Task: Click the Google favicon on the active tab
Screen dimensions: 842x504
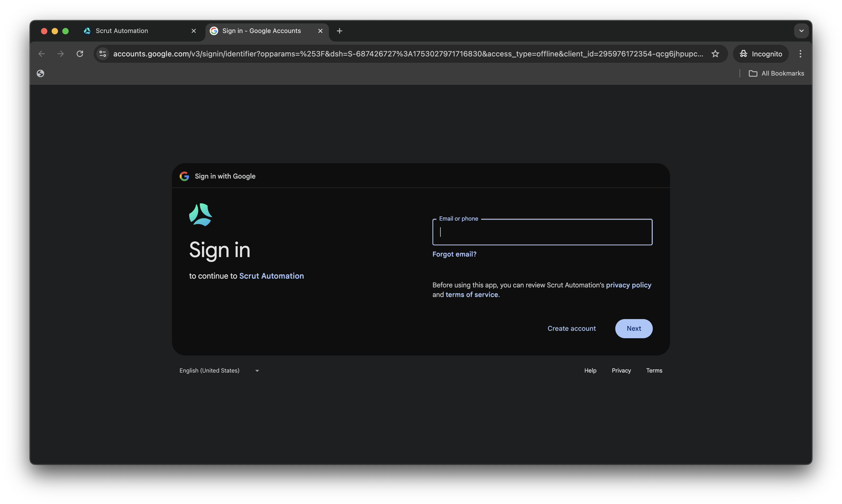Action: coord(214,31)
